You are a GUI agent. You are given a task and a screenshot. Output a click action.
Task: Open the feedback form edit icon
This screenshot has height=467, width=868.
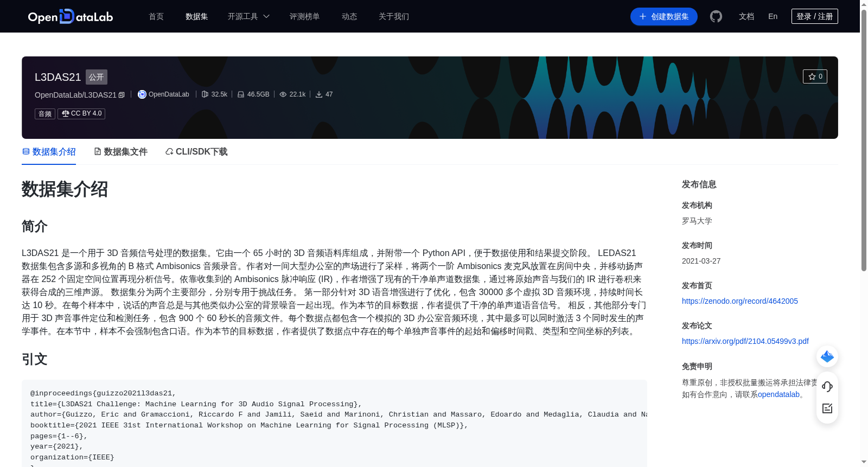pyautogui.click(x=827, y=408)
